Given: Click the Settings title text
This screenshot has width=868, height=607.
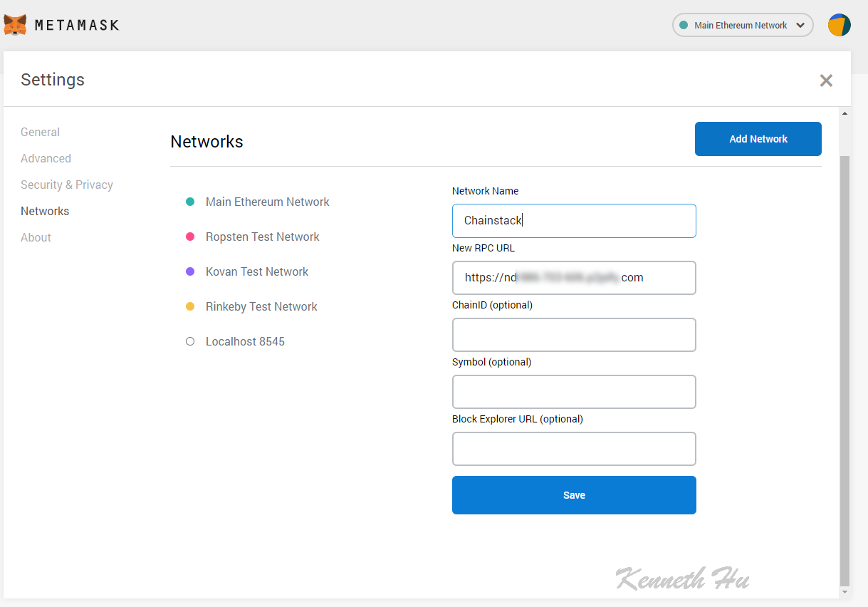Looking at the screenshot, I should [x=53, y=79].
